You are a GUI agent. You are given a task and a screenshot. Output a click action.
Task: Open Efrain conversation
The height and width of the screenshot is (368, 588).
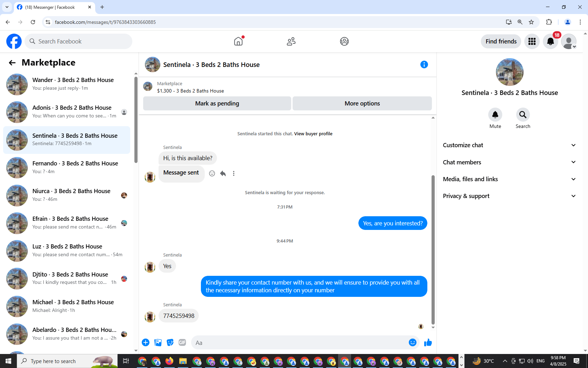pos(66,223)
